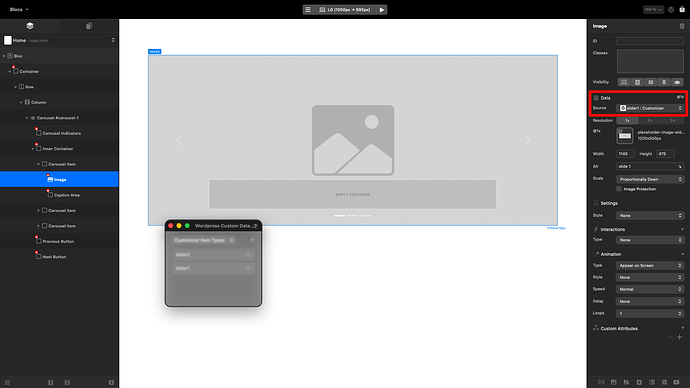Click the Width input field
This screenshot has width=690, height=388.
point(625,154)
